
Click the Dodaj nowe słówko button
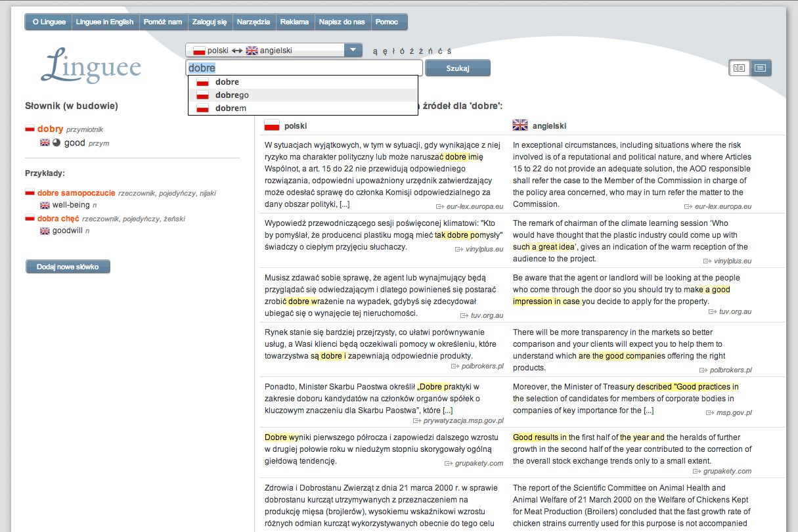pos(68,267)
